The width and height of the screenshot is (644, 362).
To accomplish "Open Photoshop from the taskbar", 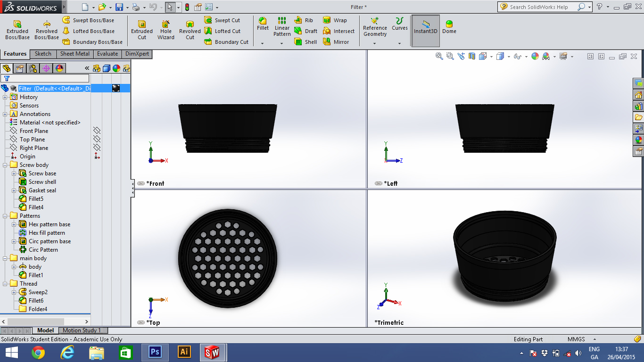I will pyautogui.click(x=155, y=352).
